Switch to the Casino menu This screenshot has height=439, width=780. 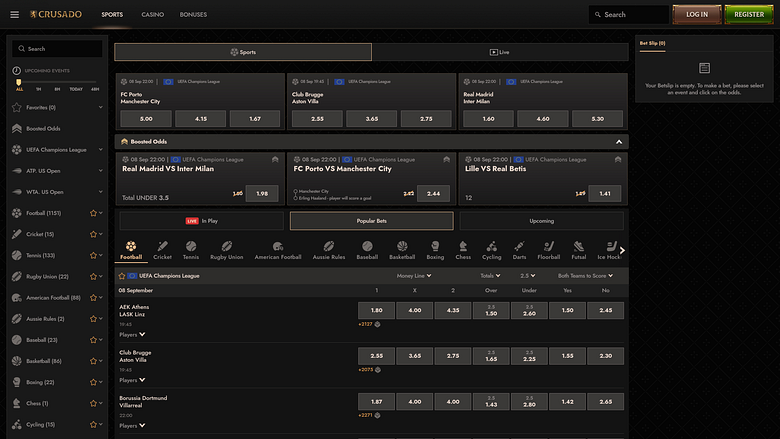point(153,14)
